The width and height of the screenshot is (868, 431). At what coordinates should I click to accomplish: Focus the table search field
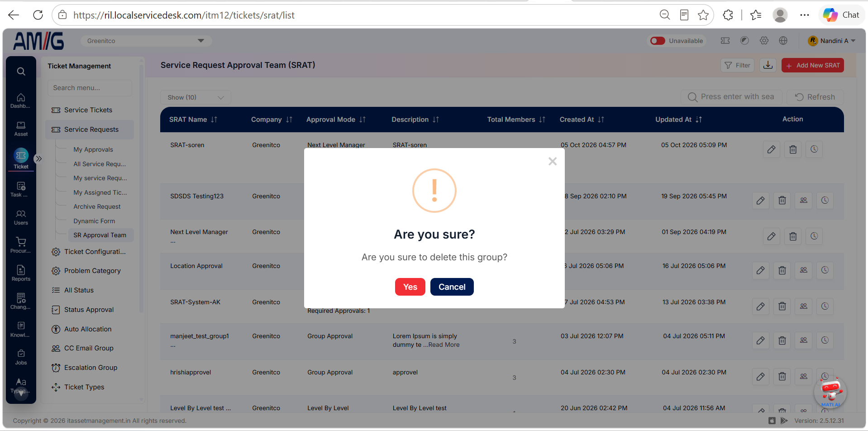coord(731,97)
